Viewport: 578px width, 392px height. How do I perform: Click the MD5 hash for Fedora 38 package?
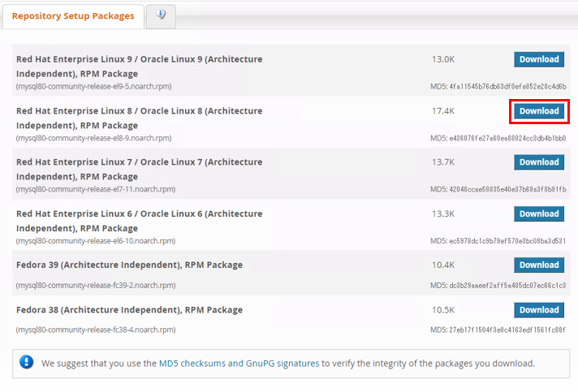click(x=498, y=330)
